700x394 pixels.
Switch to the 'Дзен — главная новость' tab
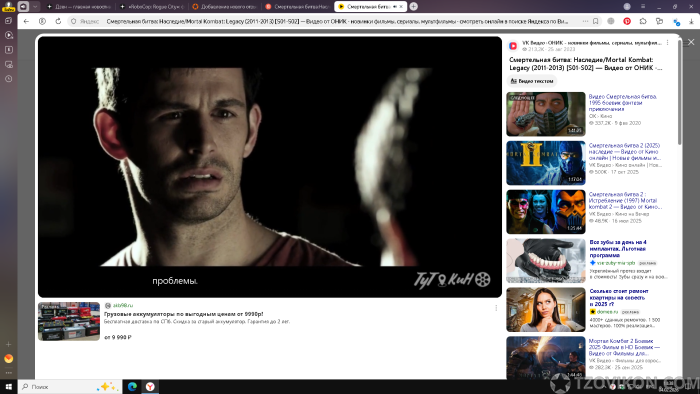pyautogui.click(x=78, y=7)
